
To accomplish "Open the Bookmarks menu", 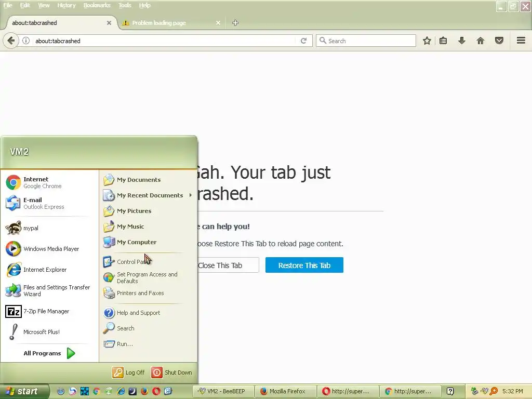I will click(x=97, y=5).
